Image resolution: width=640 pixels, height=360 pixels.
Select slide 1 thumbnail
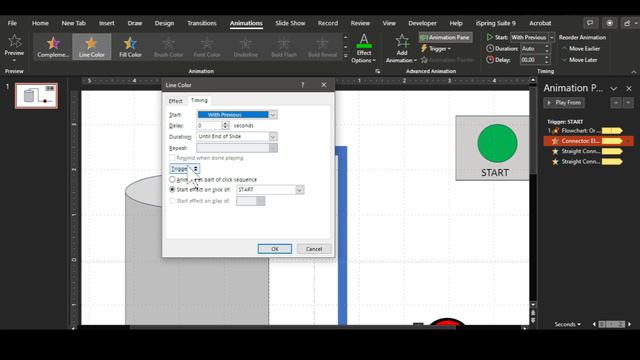(37, 96)
